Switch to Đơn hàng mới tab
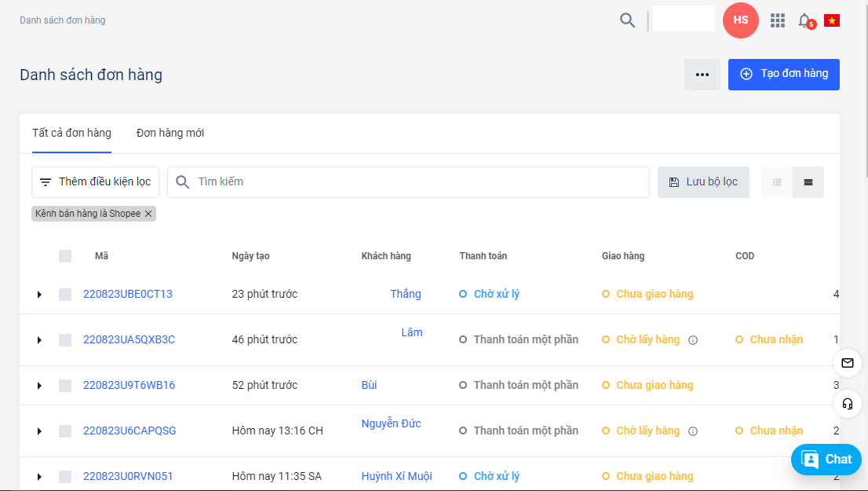Viewport: 868px width, 491px height. coord(170,133)
